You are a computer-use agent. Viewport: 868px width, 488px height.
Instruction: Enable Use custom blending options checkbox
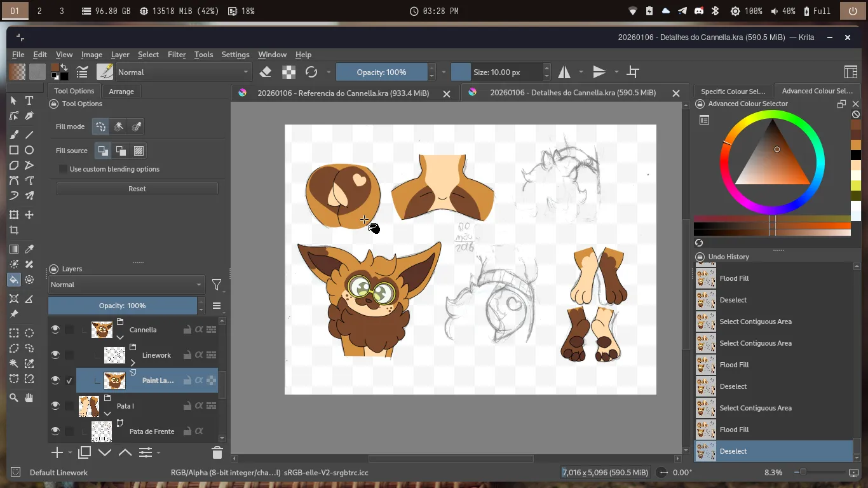tap(63, 169)
